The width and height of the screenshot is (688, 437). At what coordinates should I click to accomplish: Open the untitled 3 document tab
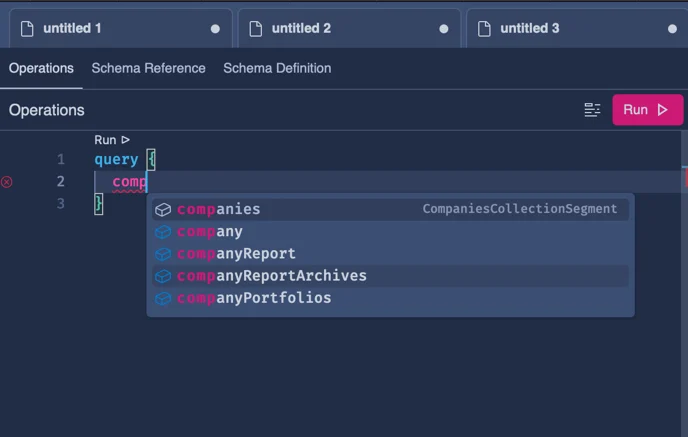pyautogui.click(x=577, y=29)
